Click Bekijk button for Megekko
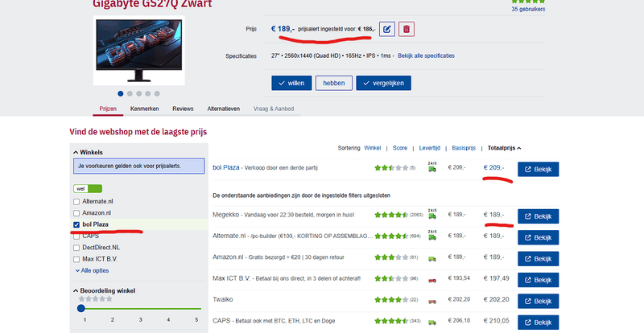Image resolution: width=644 pixels, height=333 pixels. click(538, 216)
